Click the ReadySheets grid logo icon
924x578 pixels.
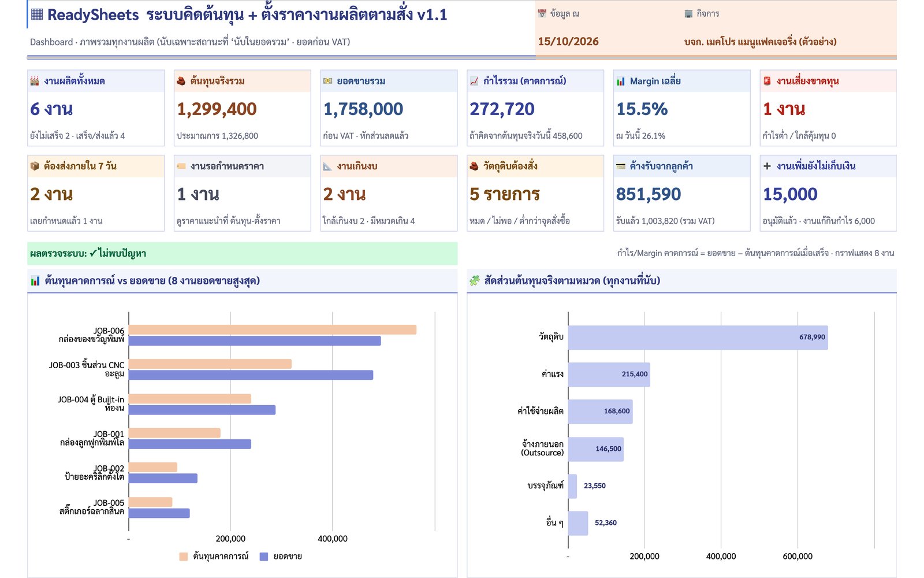(x=36, y=14)
